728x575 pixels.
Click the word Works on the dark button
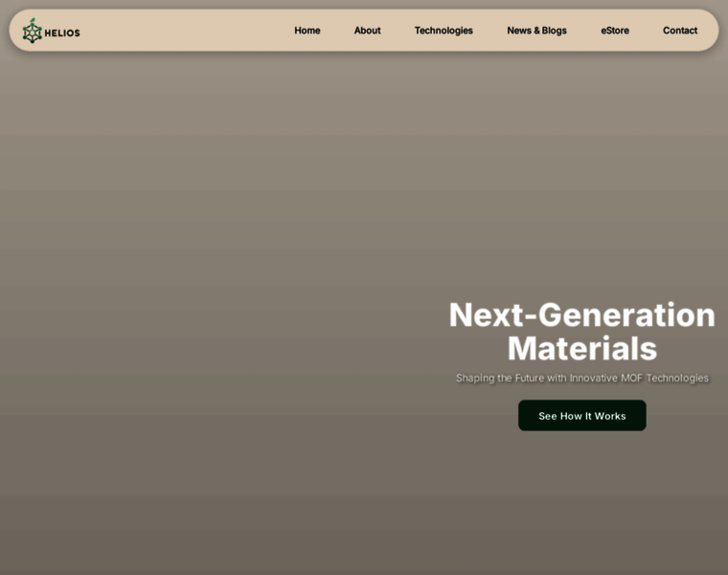pos(610,416)
